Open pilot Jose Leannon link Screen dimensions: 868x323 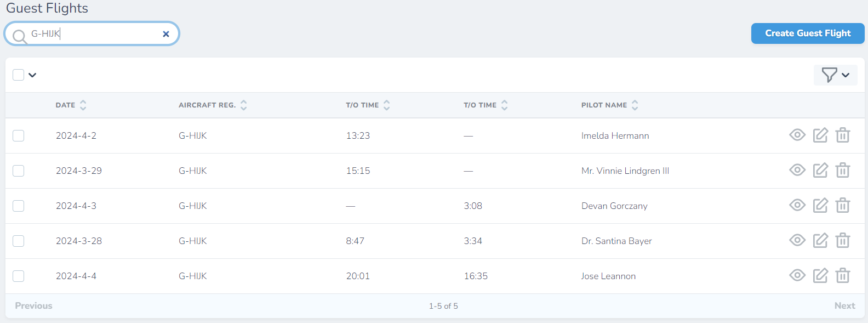coord(608,276)
